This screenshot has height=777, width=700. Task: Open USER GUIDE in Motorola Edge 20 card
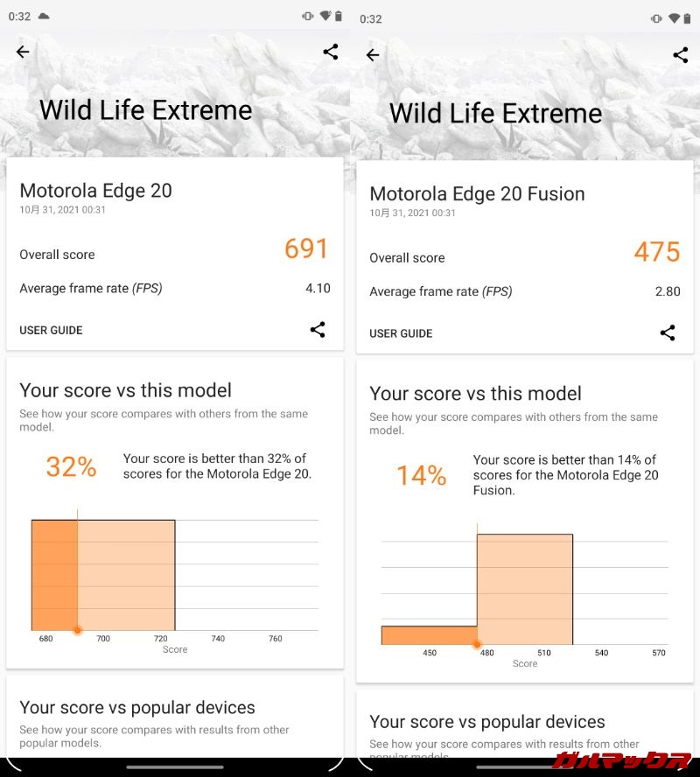51,331
